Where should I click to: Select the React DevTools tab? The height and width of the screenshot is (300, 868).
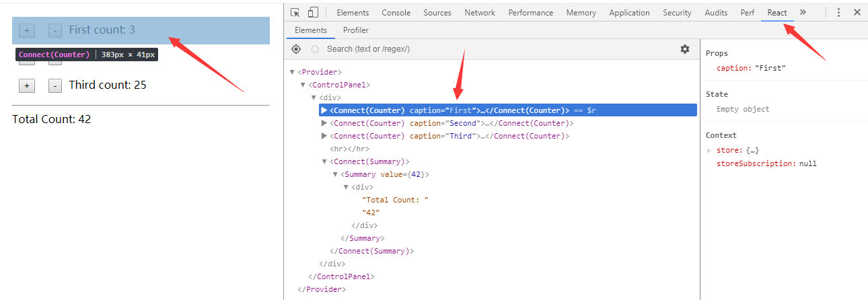(x=777, y=13)
